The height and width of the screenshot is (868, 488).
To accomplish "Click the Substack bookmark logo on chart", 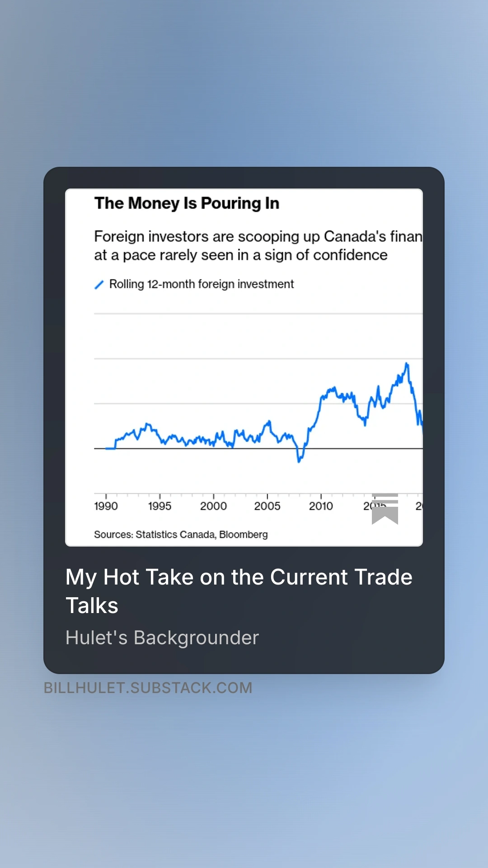I will [385, 509].
